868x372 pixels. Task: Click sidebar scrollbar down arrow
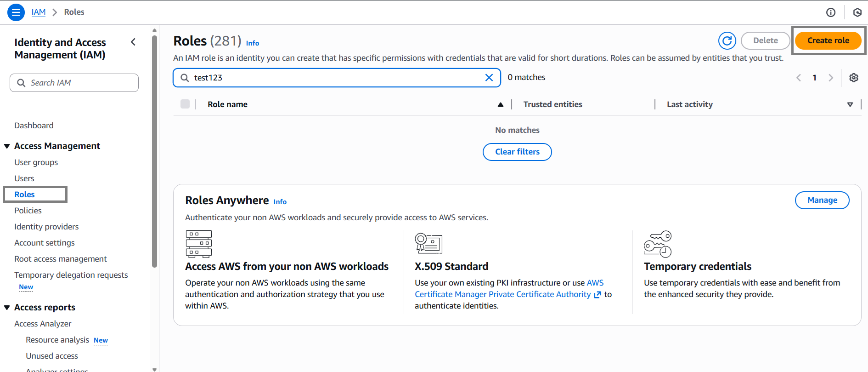coord(154,369)
